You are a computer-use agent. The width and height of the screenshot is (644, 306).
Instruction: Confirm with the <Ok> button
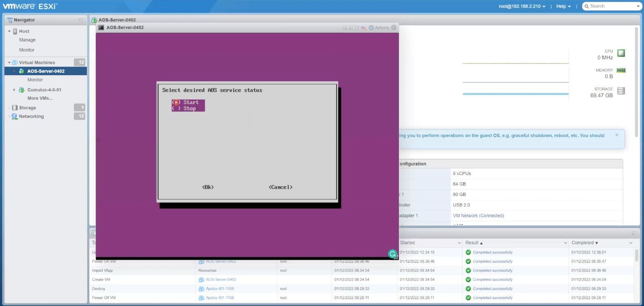pos(208,187)
